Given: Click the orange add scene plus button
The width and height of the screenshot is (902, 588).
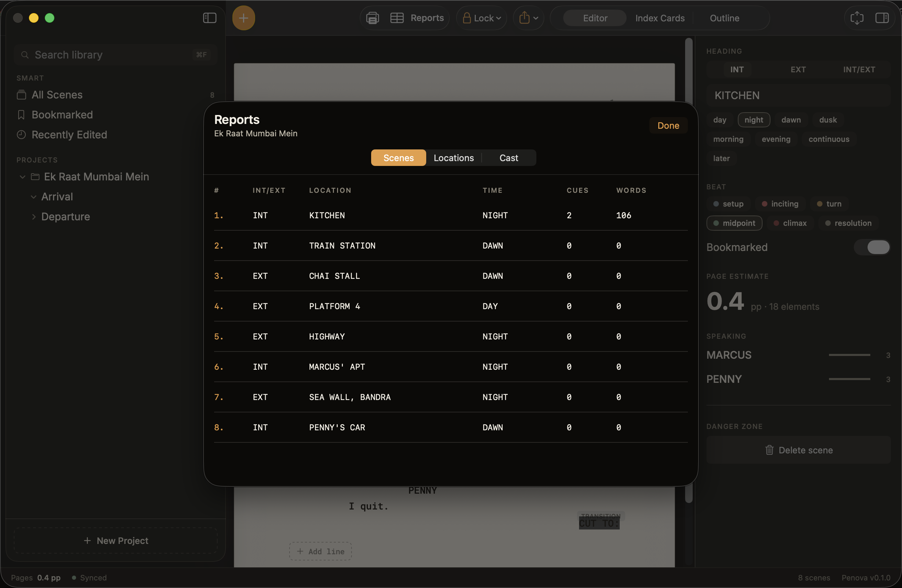Looking at the screenshot, I should click(x=244, y=18).
